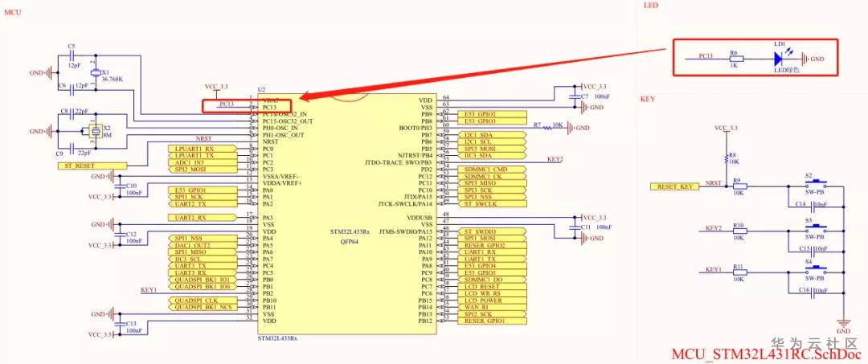Select the GND symbol below the key switches
The width and height of the screenshot is (868, 364).
(843, 324)
